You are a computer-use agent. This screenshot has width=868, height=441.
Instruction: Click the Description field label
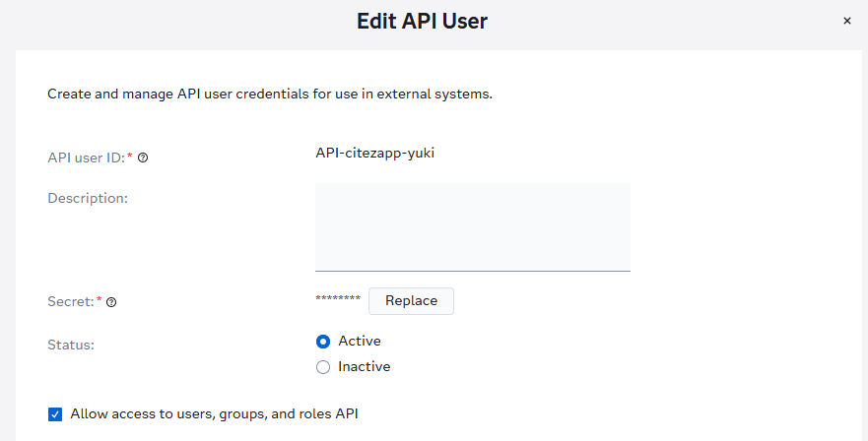coord(88,198)
